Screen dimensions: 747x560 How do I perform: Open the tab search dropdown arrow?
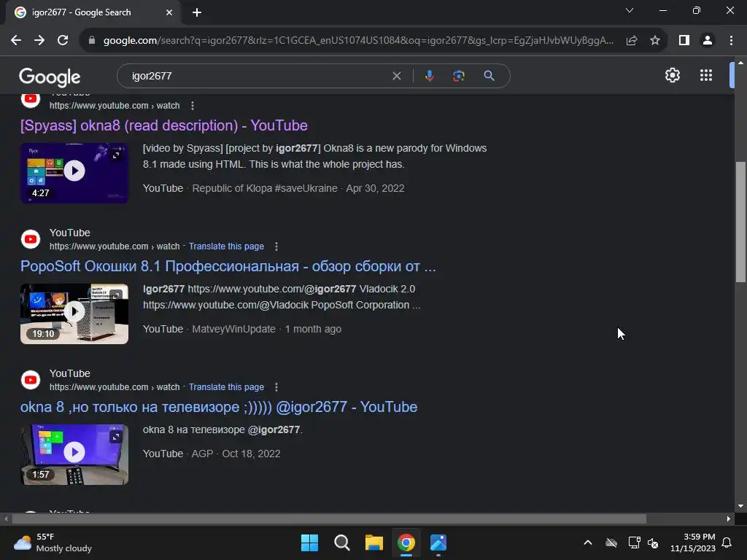pos(630,10)
